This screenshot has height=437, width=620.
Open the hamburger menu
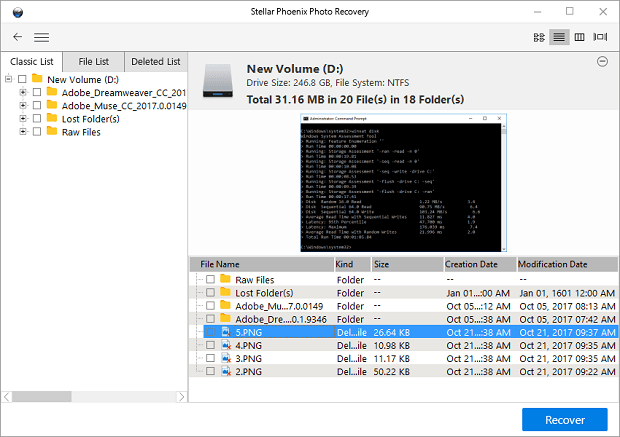pos(42,38)
